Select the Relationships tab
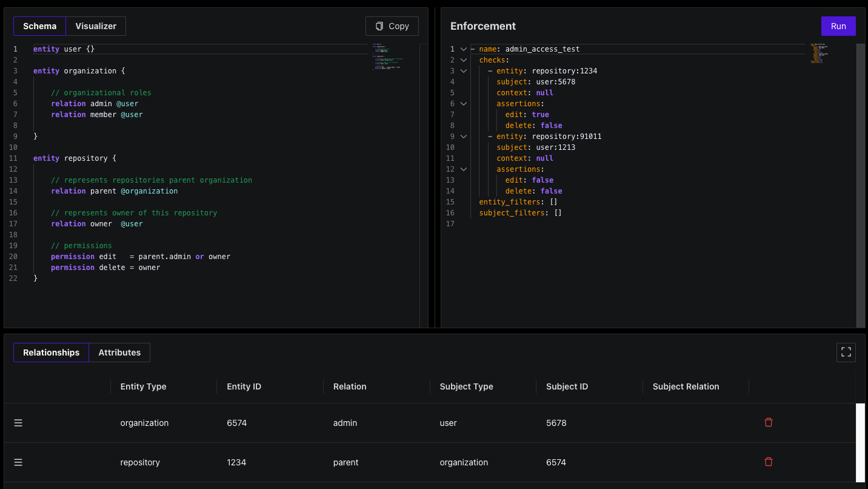868x489 pixels. coord(52,352)
